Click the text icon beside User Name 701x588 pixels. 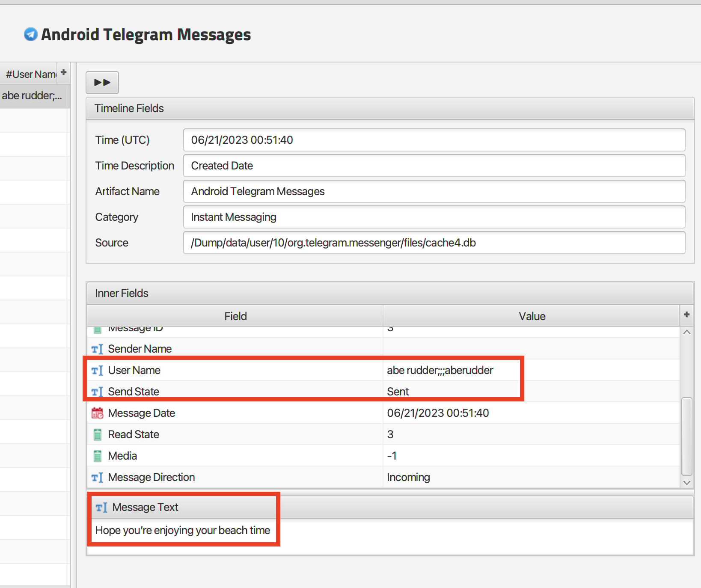[x=97, y=370]
